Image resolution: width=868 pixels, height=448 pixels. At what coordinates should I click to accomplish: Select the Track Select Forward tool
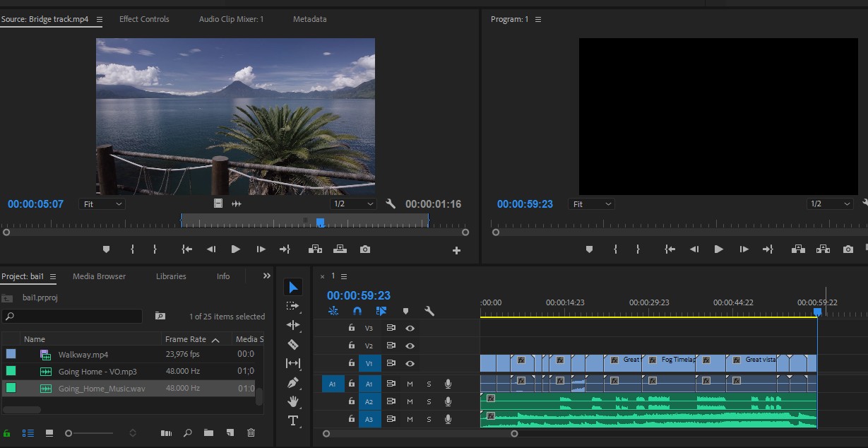coord(293,306)
